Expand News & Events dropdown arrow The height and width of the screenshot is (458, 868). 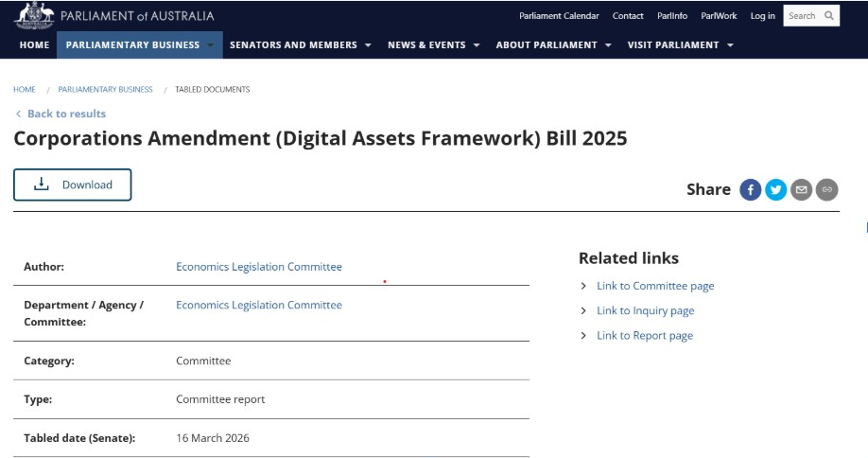click(x=476, y=44)
